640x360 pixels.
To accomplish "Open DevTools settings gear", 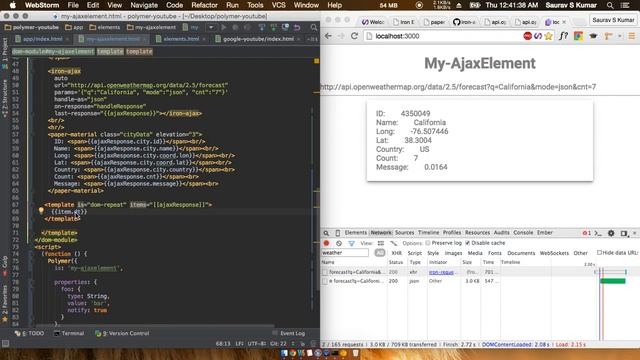I will click(x=611, y=233).
